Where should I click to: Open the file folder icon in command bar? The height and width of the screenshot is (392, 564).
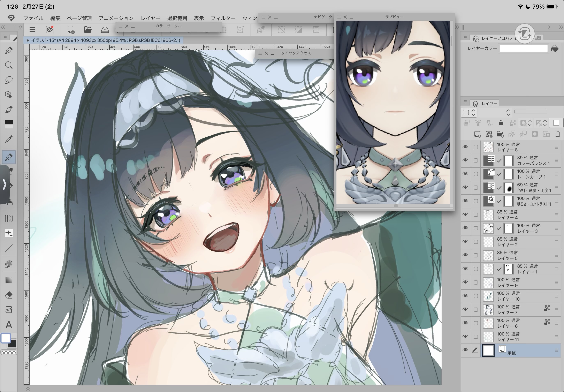pyautogui.click(x=88, y=30)
